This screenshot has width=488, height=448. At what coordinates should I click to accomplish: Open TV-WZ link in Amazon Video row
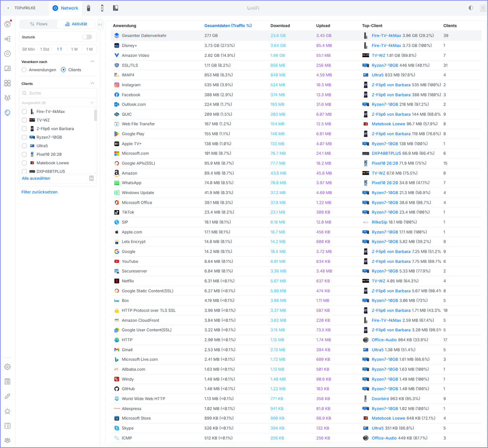coord(379,55)
